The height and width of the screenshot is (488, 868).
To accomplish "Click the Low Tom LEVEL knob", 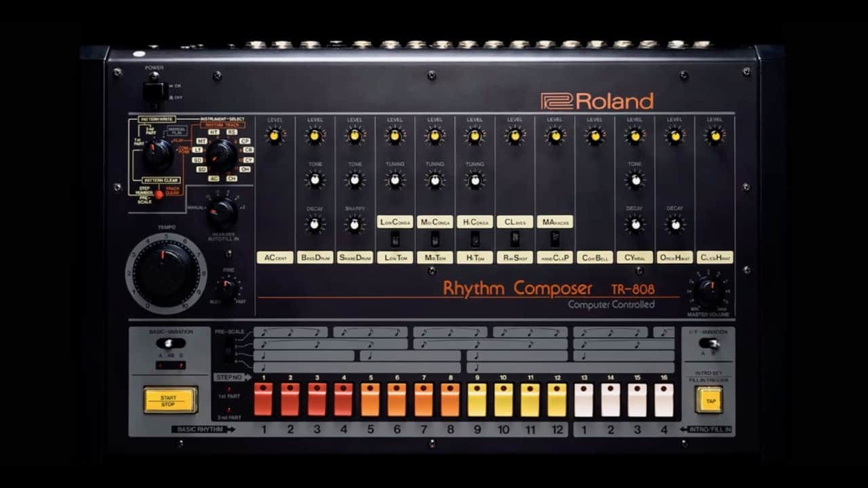I will point(395,136).
